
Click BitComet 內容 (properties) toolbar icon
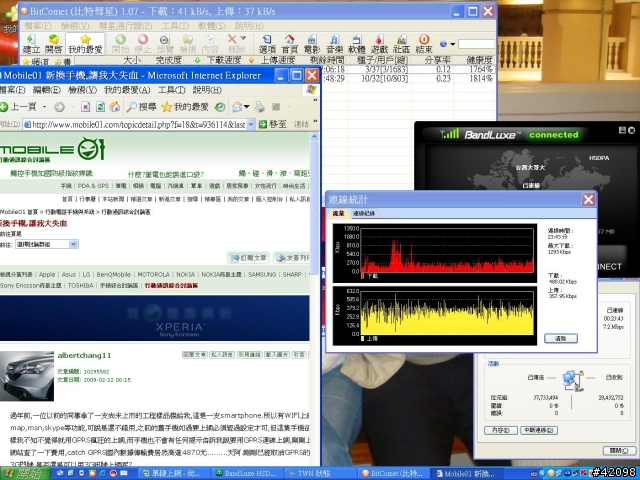[210, 44]
